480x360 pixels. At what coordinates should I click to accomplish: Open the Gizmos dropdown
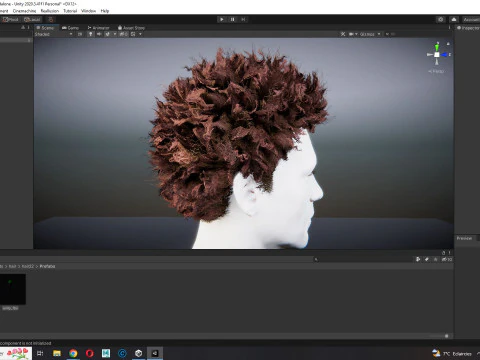pos(370,34)
